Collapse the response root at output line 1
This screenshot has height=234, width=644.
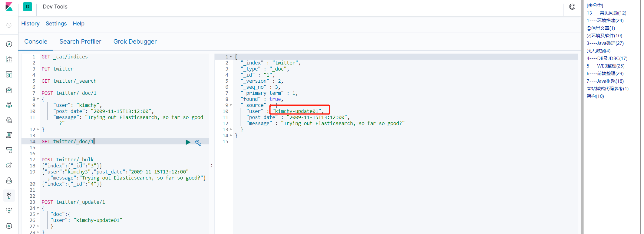tap(231, 57)
